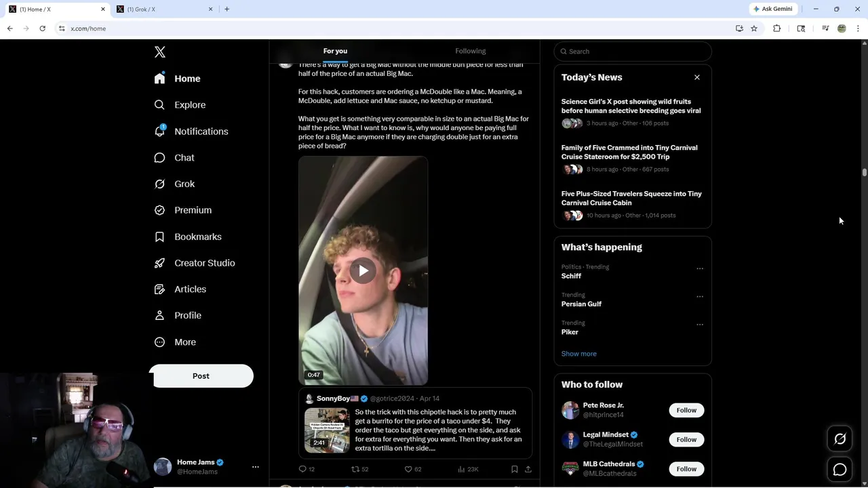Screen dimensions: 868x488
Task: Open the install app icon in address bar
Action: [739, 28]
